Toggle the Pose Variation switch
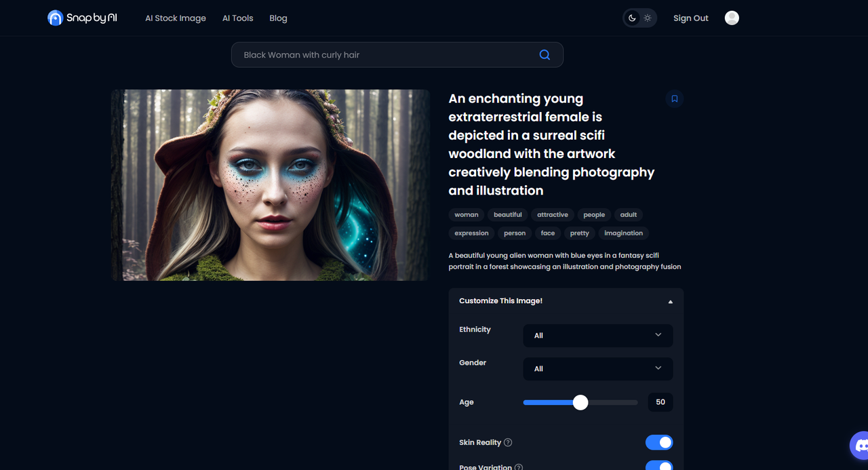 (x=659, y=466)
